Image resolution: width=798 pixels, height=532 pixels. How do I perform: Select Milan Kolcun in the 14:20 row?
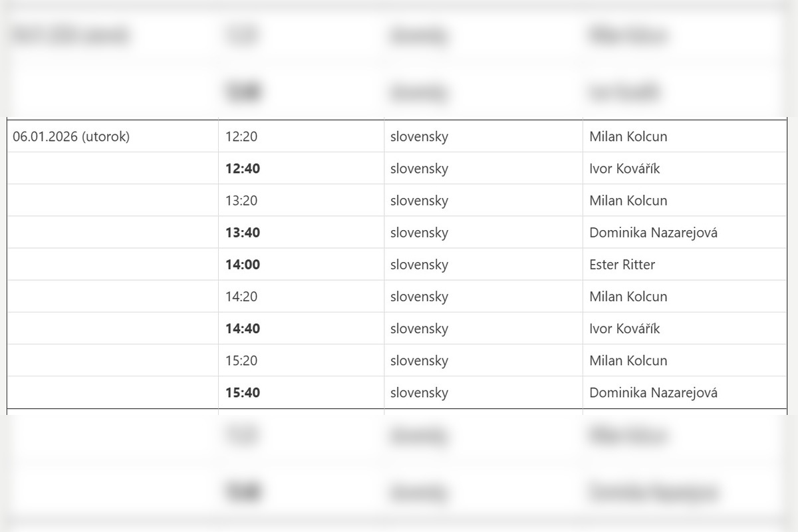[628, 297]
